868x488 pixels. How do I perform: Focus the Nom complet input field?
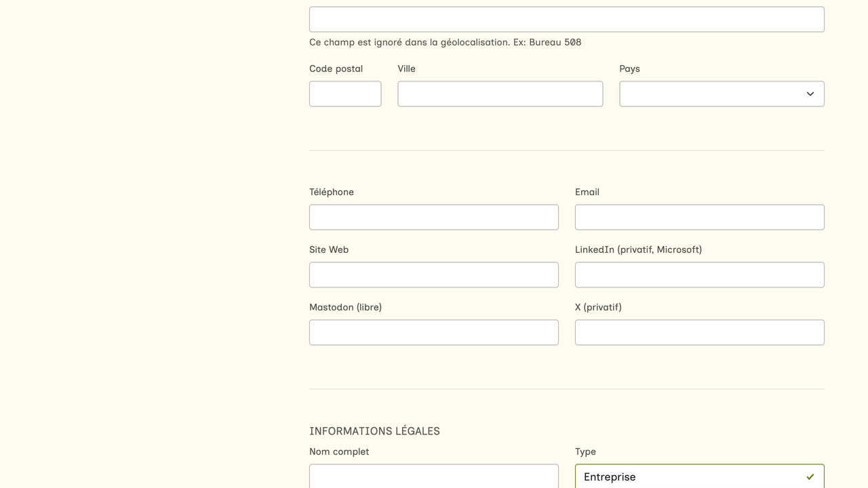coord(433,476)
